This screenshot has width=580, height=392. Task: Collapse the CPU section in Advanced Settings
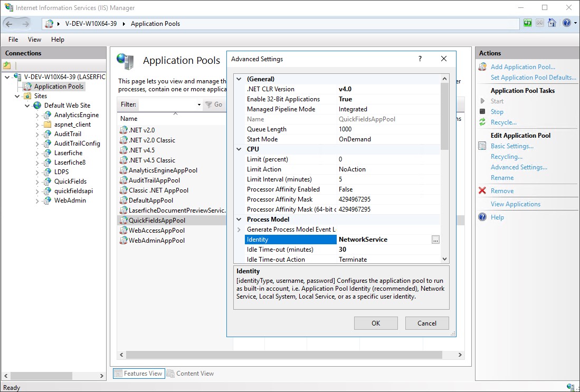pos(239,149)
